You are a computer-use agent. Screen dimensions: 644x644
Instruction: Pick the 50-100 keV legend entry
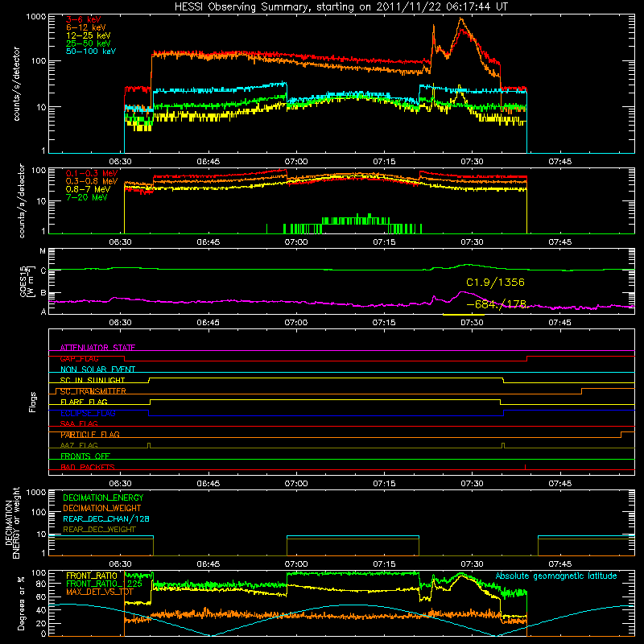91,52
